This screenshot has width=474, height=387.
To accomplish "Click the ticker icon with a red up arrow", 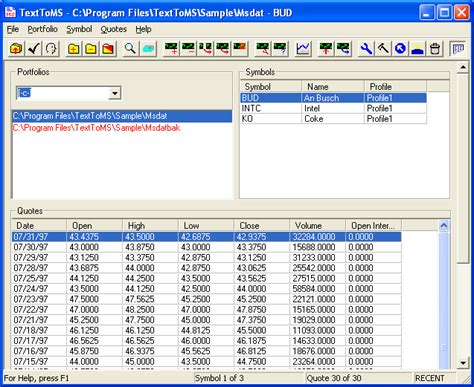I will click(326, 49).
